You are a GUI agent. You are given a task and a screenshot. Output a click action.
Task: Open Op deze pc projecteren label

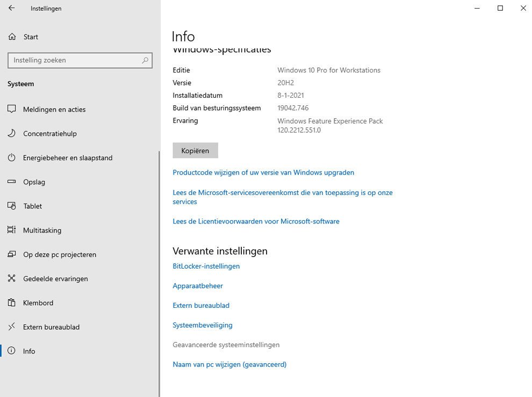point(60,255)
